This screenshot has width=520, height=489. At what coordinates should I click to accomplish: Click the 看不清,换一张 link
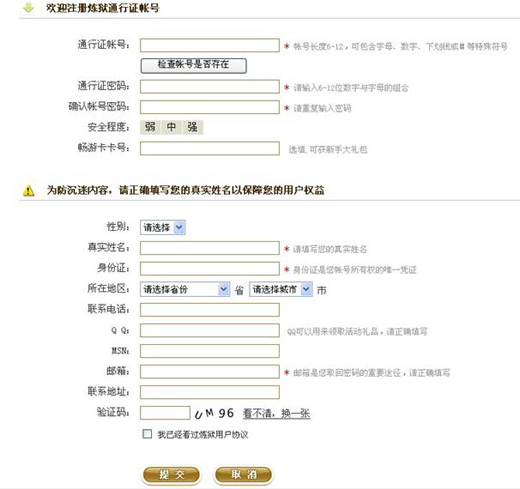[277, 414]
